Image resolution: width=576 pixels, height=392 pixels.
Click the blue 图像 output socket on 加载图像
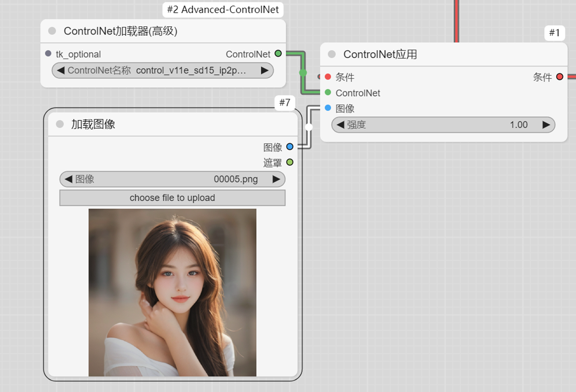(x=290, y=147)
